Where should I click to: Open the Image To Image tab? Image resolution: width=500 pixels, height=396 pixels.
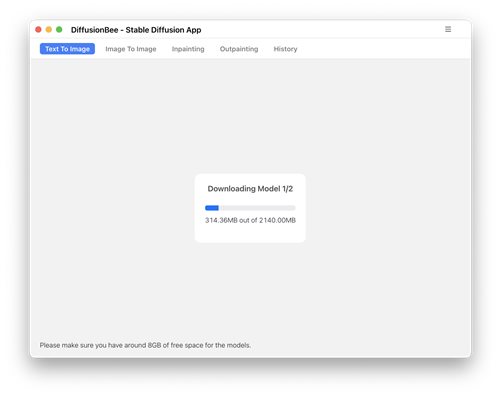[x=131, y=49]
